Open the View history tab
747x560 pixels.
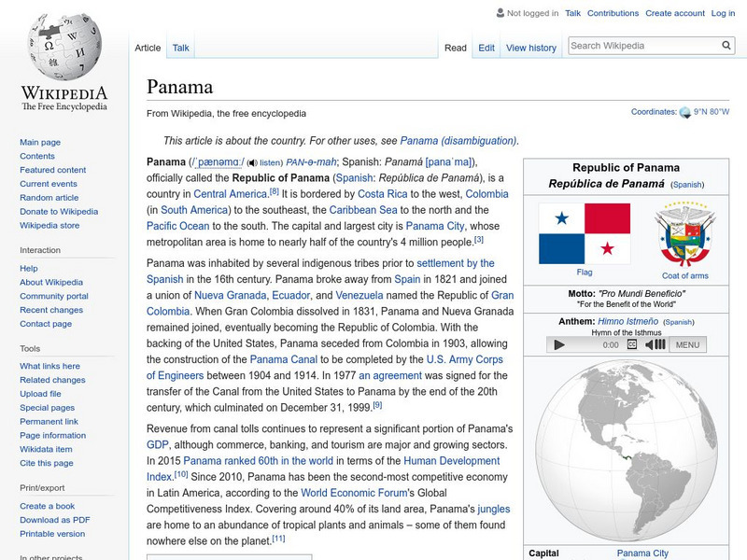[x=530, y=48]
